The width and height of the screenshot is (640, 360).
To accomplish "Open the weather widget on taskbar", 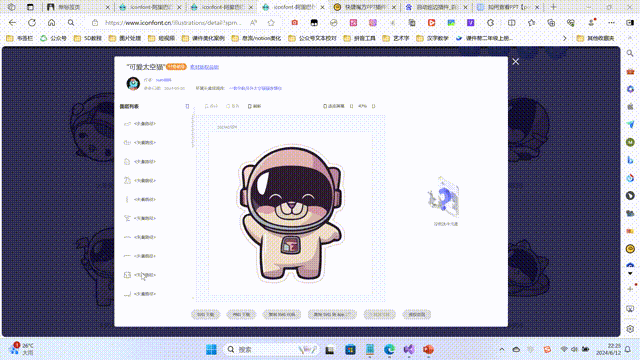I will coord(22,349).
